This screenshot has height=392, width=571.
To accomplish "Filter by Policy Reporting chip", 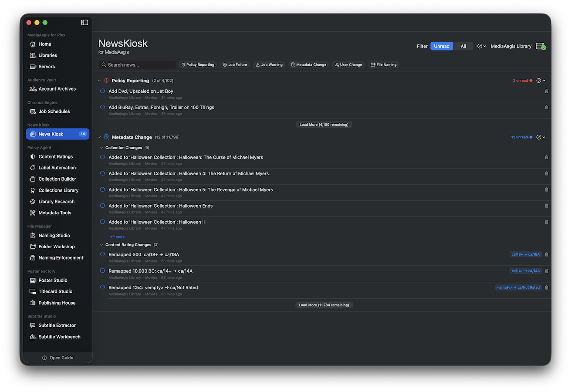I will (x=198, y=65).
